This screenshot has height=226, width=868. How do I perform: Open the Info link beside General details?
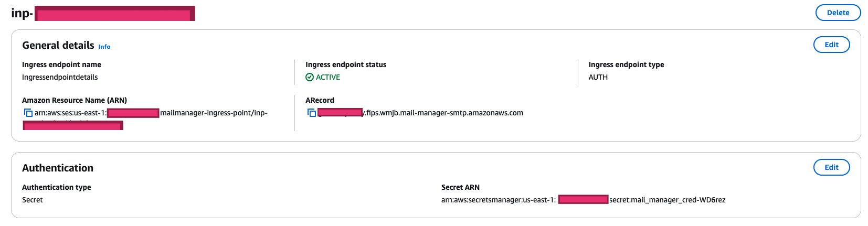click(104, 47)
